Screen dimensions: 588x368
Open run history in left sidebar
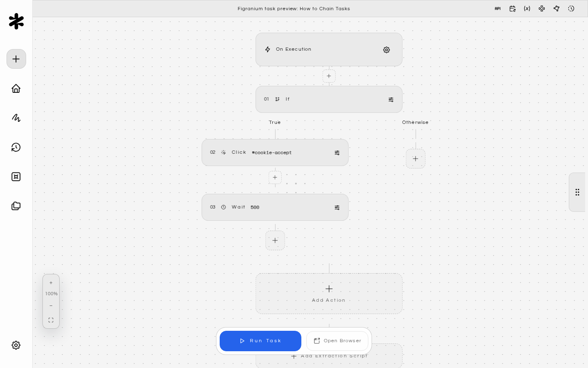pos(16,147)
